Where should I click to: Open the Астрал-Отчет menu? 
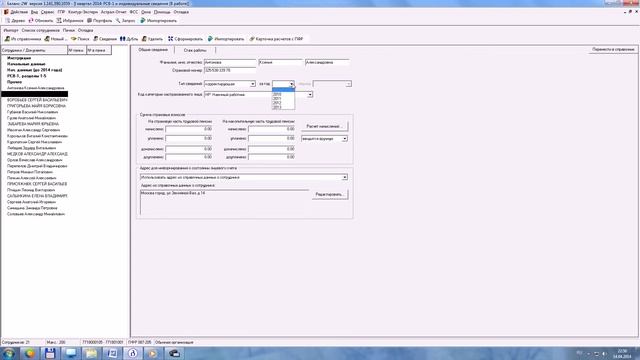pyautogui.click(x=113, y=12)
